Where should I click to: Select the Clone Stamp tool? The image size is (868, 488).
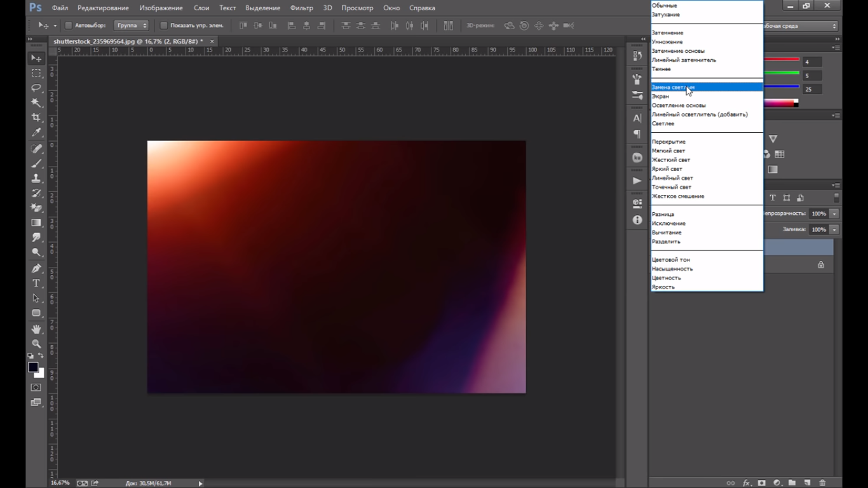click(x=36, y=178)
